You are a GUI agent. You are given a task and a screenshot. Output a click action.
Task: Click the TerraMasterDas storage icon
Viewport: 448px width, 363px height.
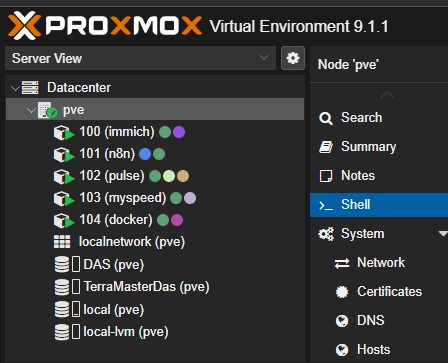[62, 287]
